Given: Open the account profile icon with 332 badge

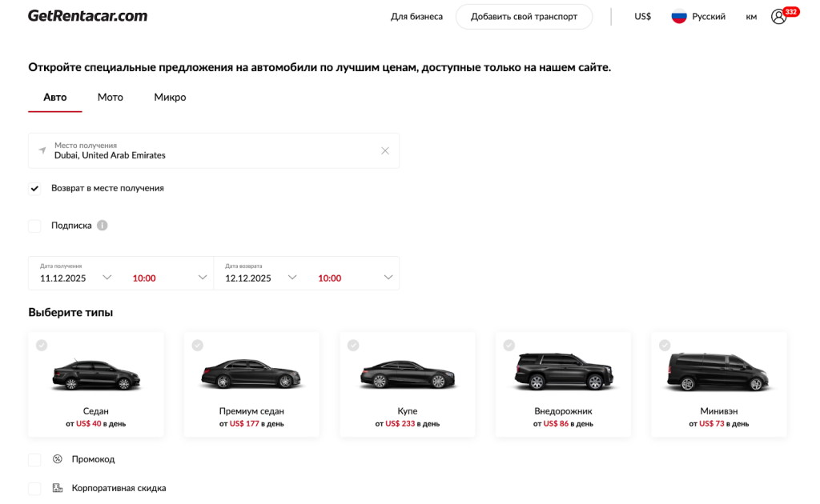Looking at the screenshot, I should pyautogui.click(x=778, y=16).
